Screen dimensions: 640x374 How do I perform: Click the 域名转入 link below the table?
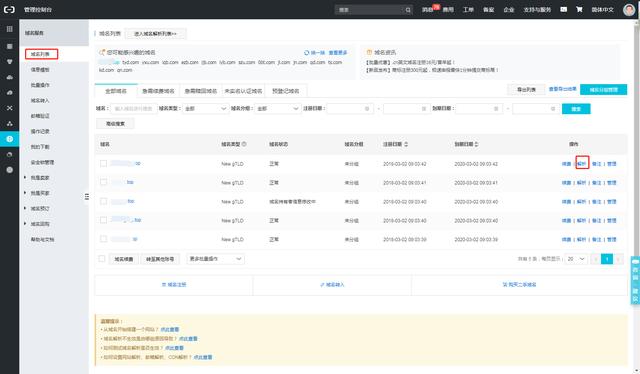pos(332,285)
